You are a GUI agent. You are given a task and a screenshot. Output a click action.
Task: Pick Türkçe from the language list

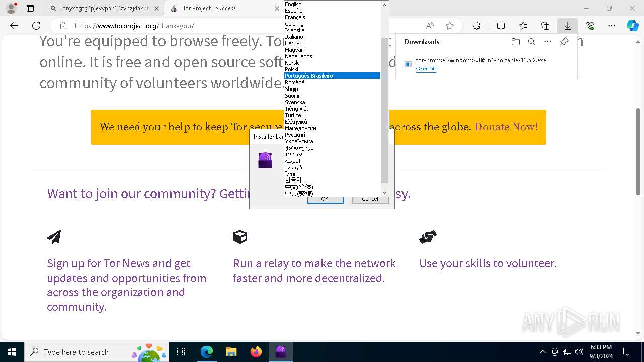332,115
